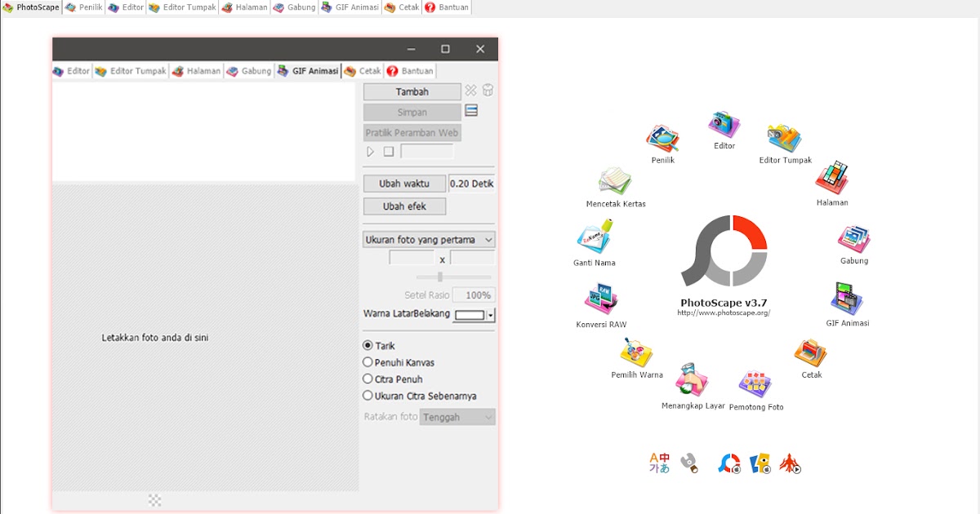Viewport: 980px width, 514px height.
Task: Click the yellow face app icon
Action: click(760, 463)
